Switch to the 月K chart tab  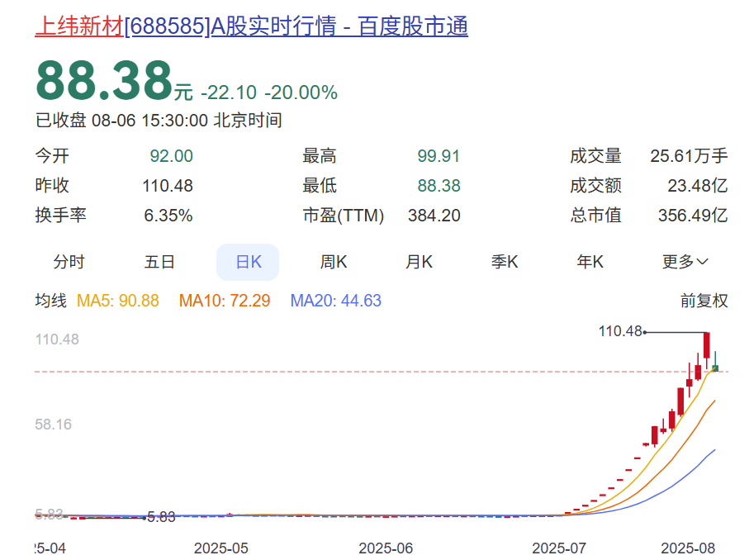point(419,262)
